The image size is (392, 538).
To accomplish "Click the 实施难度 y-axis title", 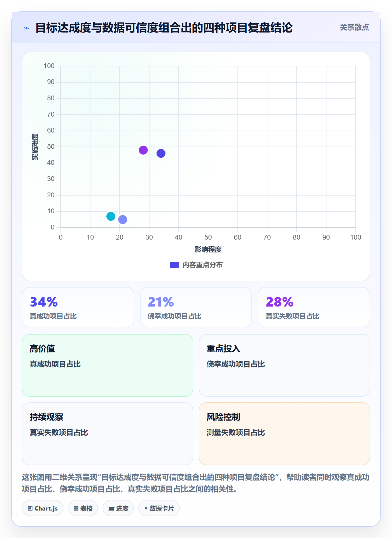I will tap(35, 147).
